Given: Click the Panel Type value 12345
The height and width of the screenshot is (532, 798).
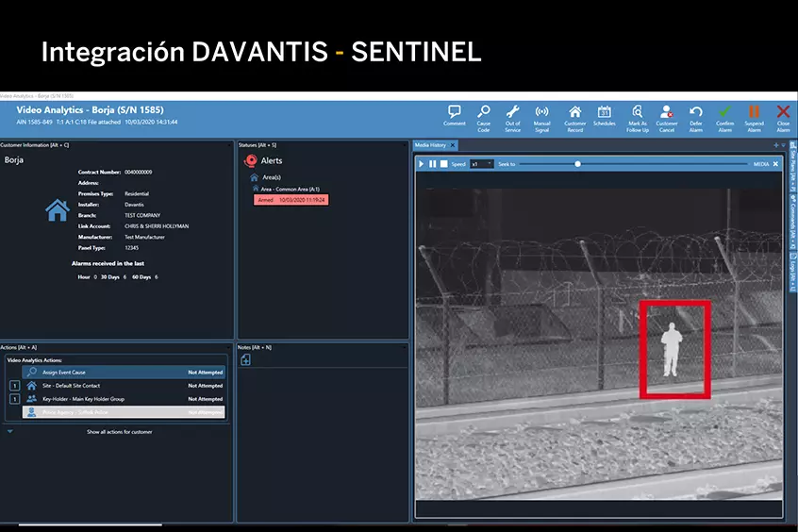Looking at the screenshot, I should click(131, 248).
